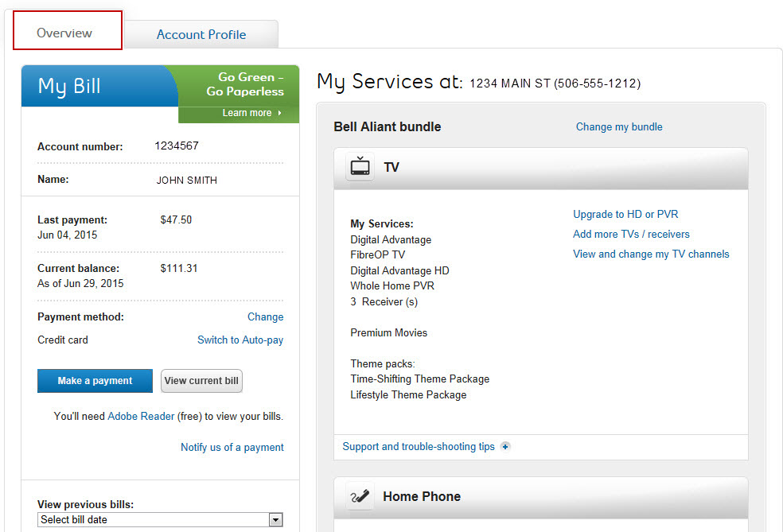783x532 pixels.
Task: Expand Support and trouble-shooting tips
Action: pos(419,447)
